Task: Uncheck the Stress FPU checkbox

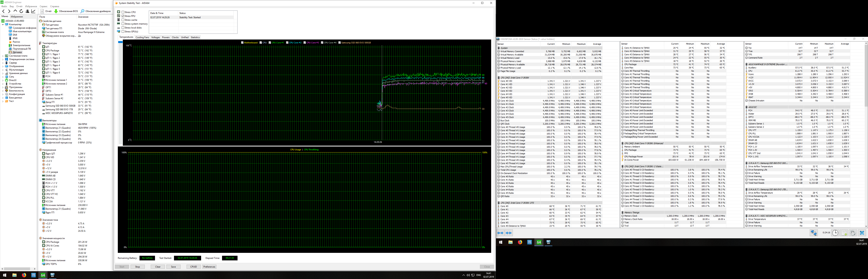Action: pyautogui.click(x=123, y=16)
